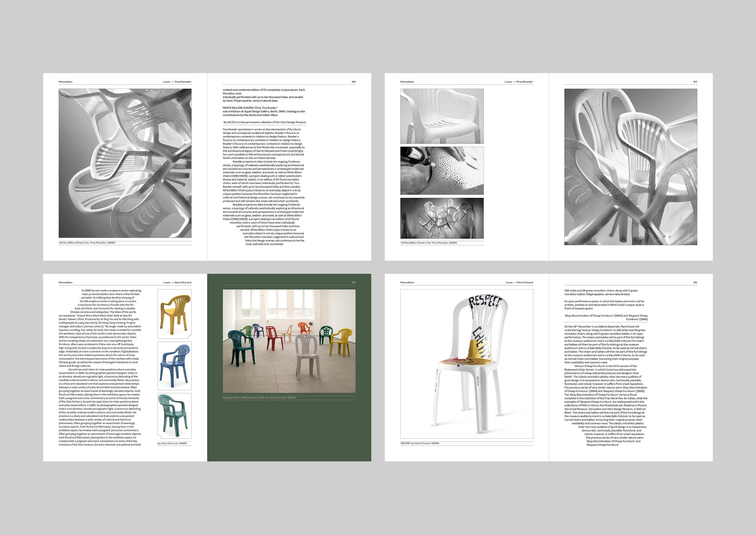The height and width of the screenshot is (535, 756).
Task: Select the large stacked white chairs photo on page 54
Action: click(x=125, y=163)
